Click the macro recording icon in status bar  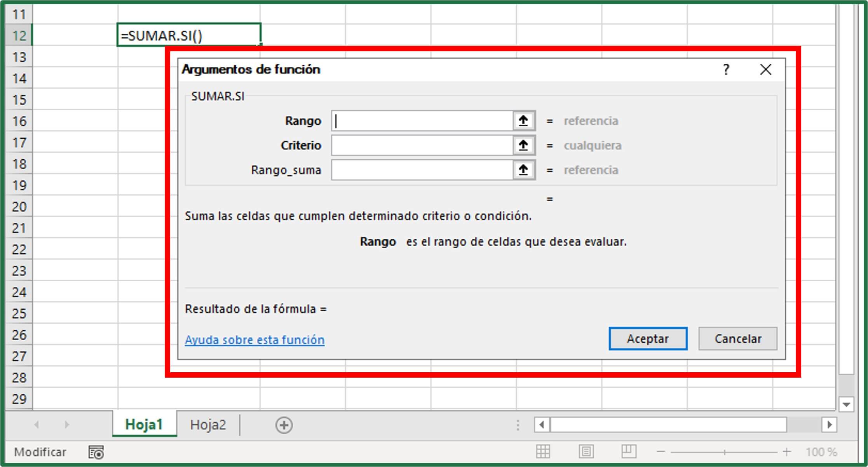(95, 452)
